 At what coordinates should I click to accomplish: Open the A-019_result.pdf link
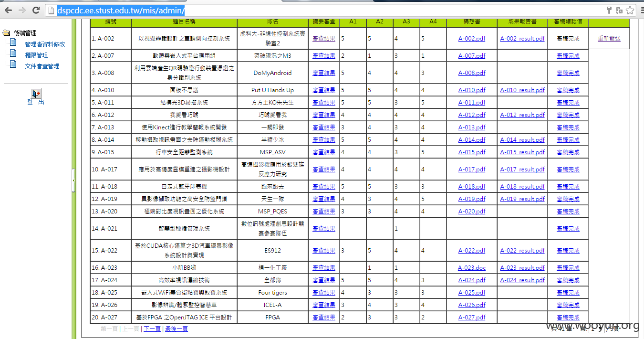coord(522,199)
